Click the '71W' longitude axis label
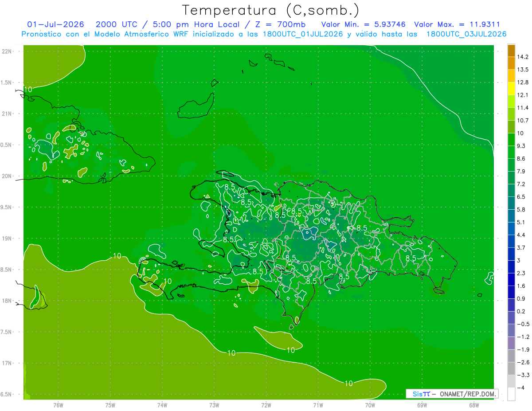This screenshot has width=532, height=411. coord(318,405)
